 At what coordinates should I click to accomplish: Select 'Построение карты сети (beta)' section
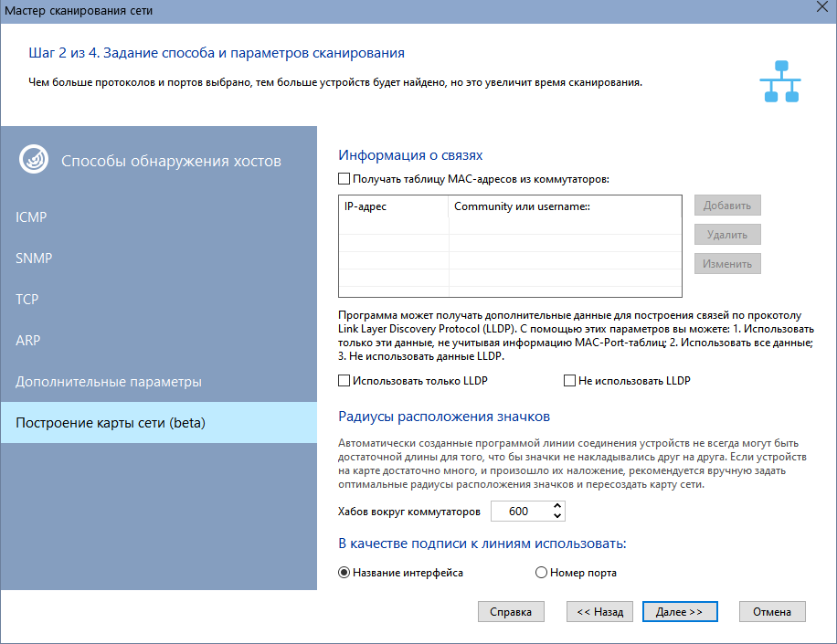[159, 423]
